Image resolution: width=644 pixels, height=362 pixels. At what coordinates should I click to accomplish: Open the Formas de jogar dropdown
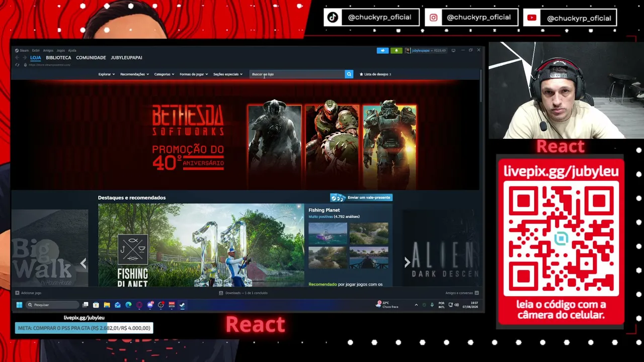[x=194, y=74]
